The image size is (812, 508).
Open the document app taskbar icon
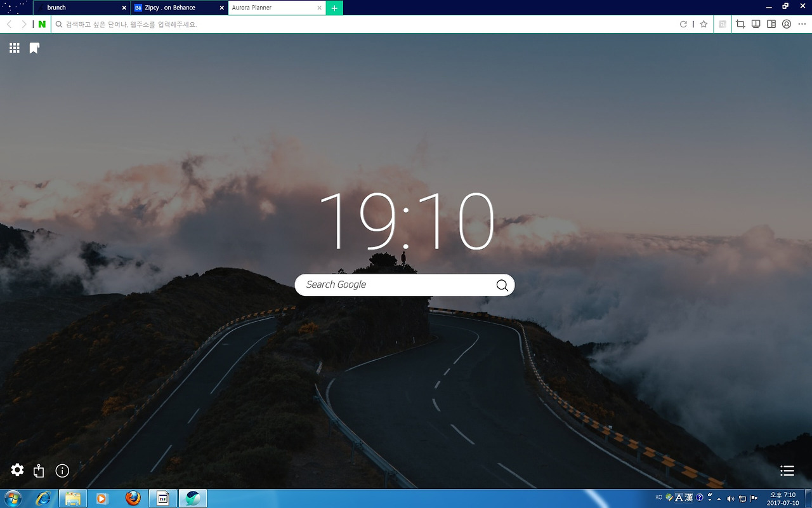click(x=162, y=498)
